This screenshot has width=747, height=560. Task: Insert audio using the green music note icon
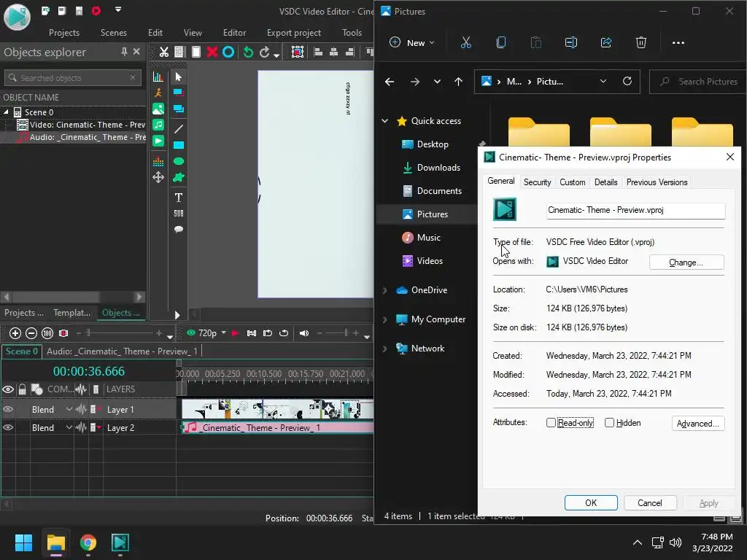click(x=158, y=125)
